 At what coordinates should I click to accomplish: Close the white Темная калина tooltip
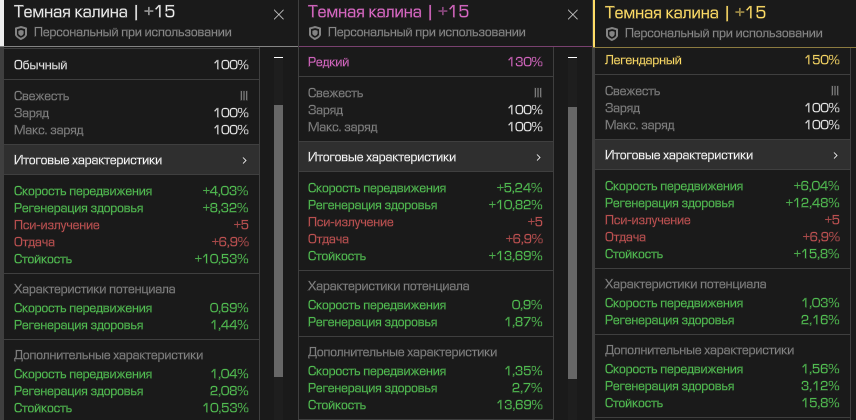(278, 15)
